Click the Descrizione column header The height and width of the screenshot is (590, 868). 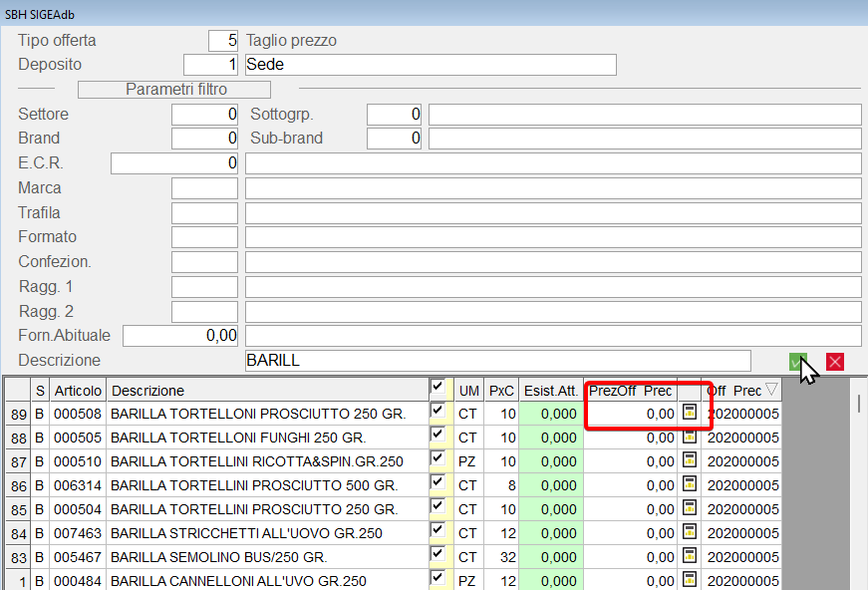(267, 391)
